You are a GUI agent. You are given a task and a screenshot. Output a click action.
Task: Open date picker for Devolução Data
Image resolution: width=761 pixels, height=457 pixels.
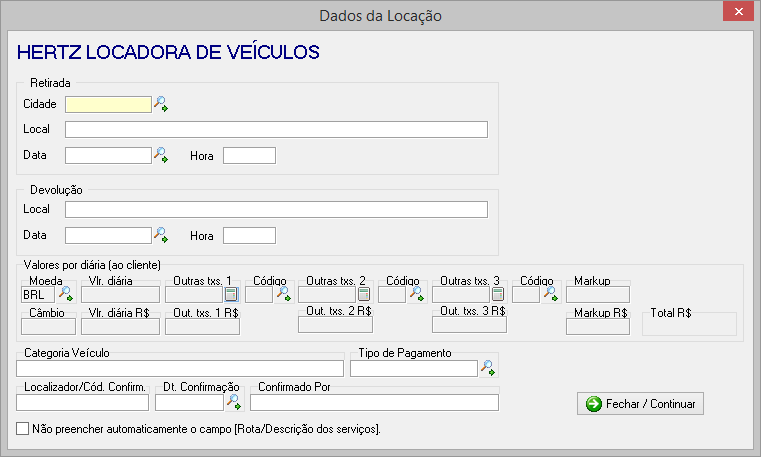click(161, 235)
